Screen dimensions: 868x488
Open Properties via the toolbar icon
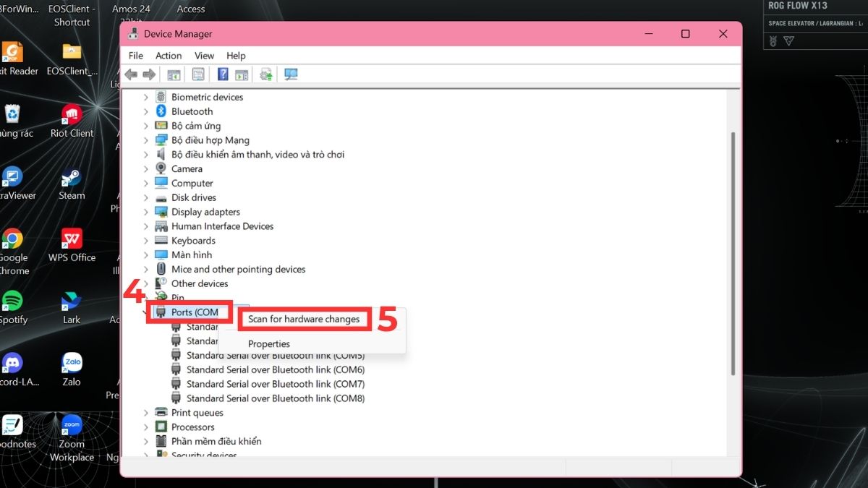click(x=198, y=74)
